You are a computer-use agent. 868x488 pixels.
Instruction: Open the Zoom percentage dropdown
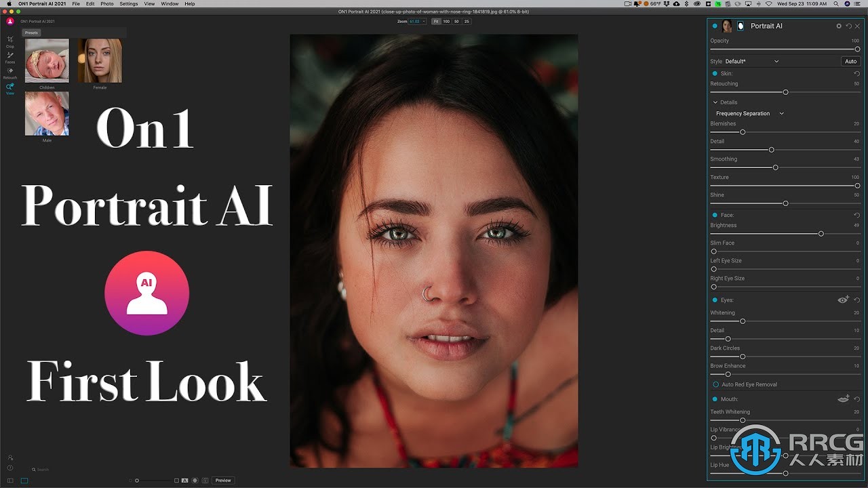417,22
